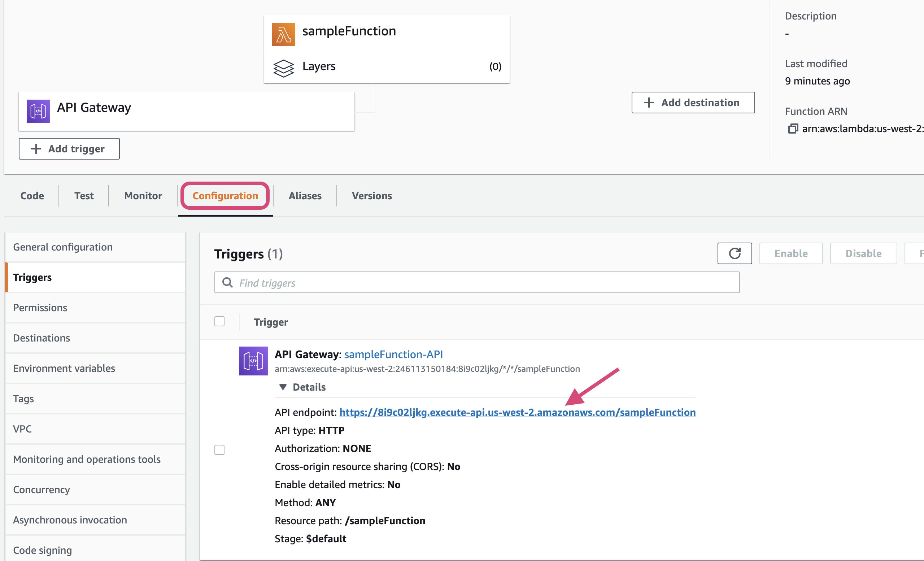Click the orange Lambda sampleFunction icon

[283, 35]
